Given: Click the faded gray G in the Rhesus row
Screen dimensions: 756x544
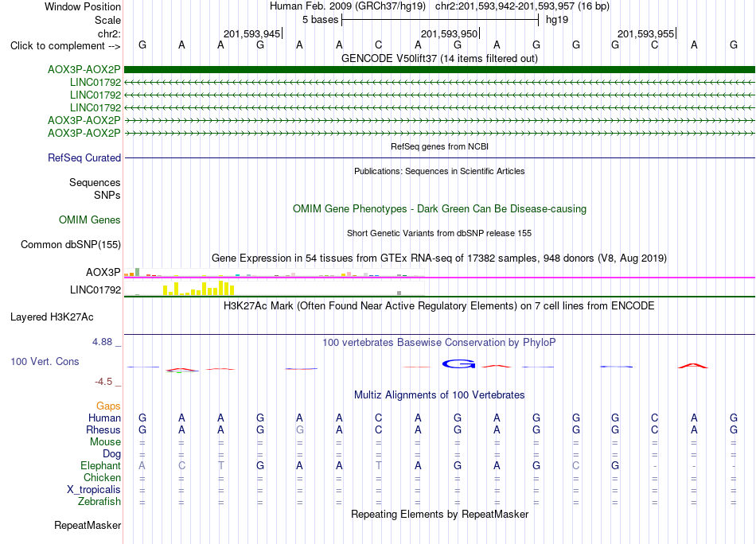Looking at the screenshot, I should (x=299, y=429).
